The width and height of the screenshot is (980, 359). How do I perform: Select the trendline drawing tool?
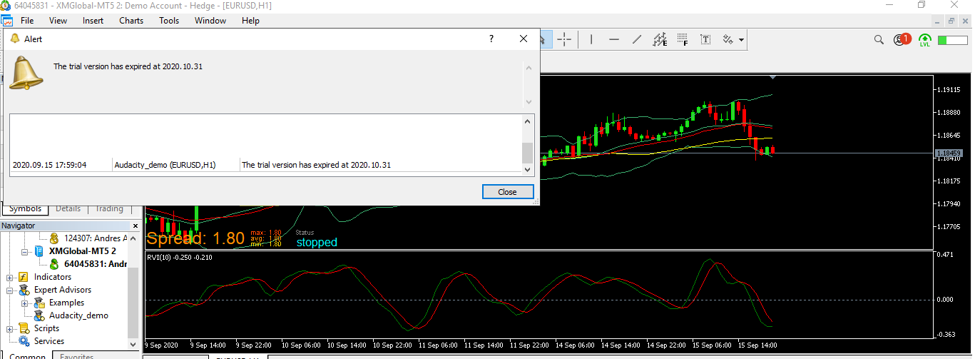[x=637, y=39]
